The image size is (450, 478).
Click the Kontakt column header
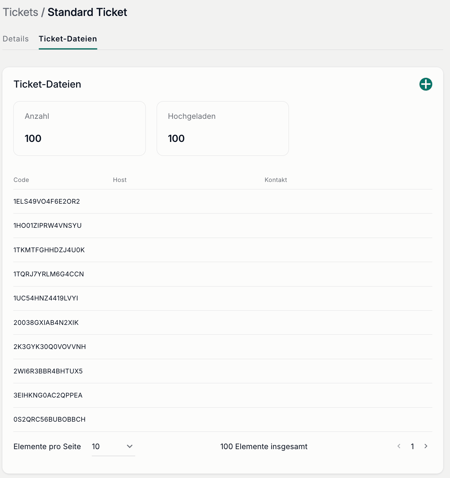pos(276,180)
